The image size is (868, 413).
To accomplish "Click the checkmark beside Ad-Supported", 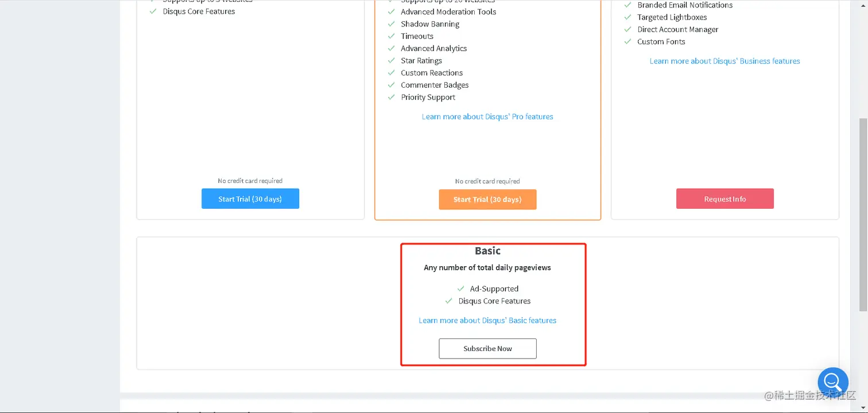I will pyautogui.click(x=460, y=289).
